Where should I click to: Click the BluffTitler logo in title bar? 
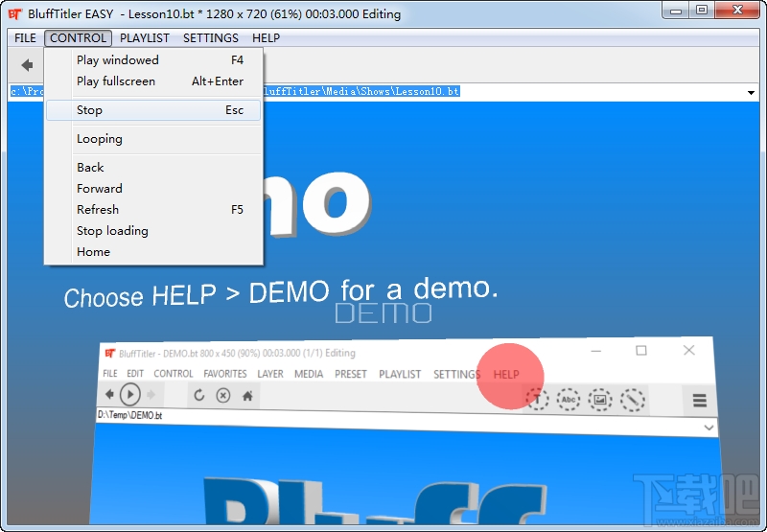tap(15, 14)
